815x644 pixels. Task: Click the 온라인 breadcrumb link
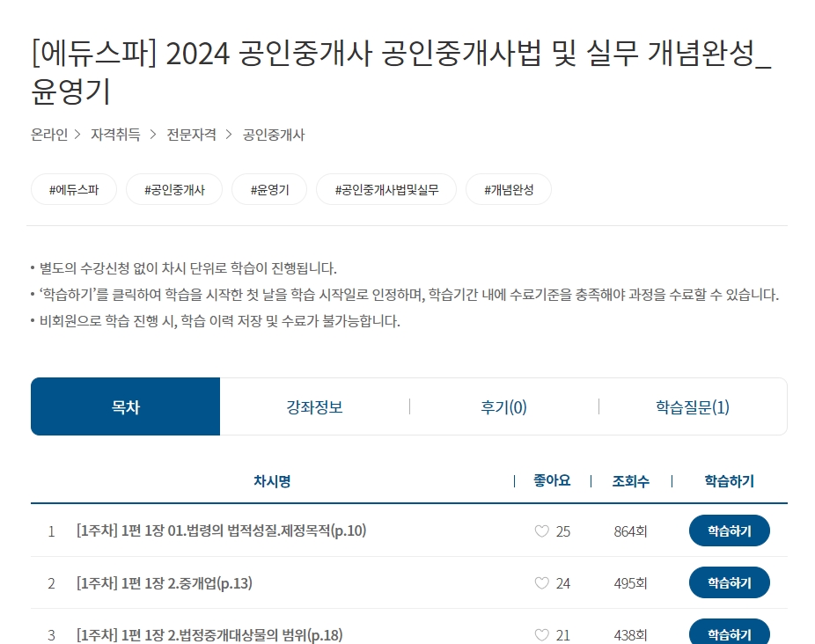[x=48, y=135]
